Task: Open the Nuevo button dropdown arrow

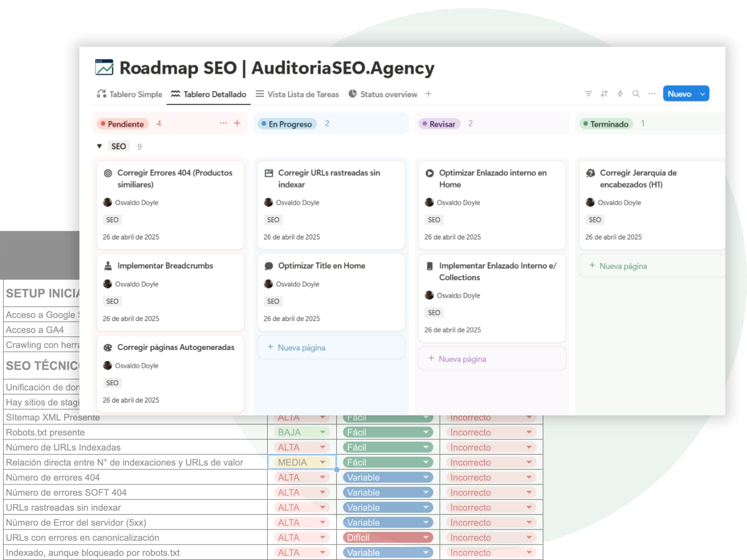Action: click(703, 94)
